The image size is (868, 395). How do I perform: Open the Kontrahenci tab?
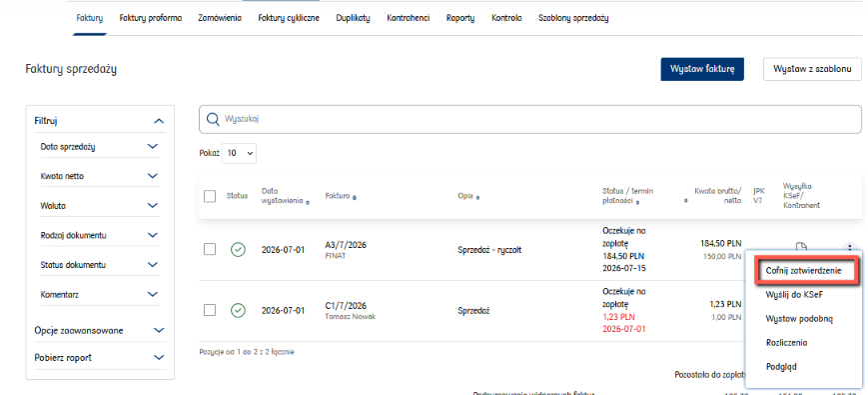[408, 18]
